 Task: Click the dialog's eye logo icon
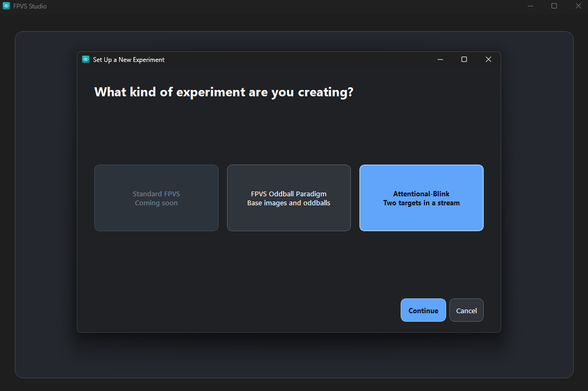pos(86,59)
